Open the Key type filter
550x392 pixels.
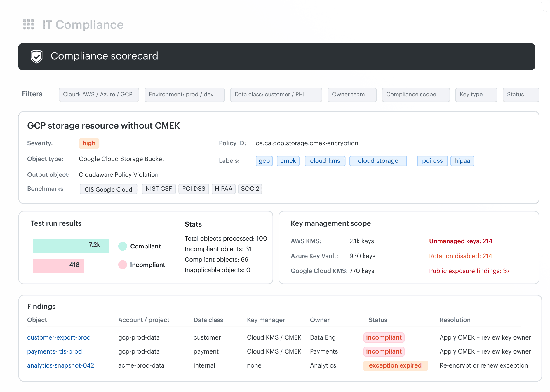point(476,95)
